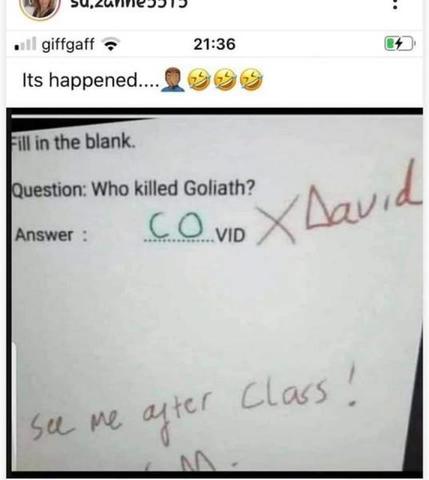Tap the red handwritten 'David' correction
Image resolution: width=429 pixels, height=480 pixels.
tap(360, 200)
